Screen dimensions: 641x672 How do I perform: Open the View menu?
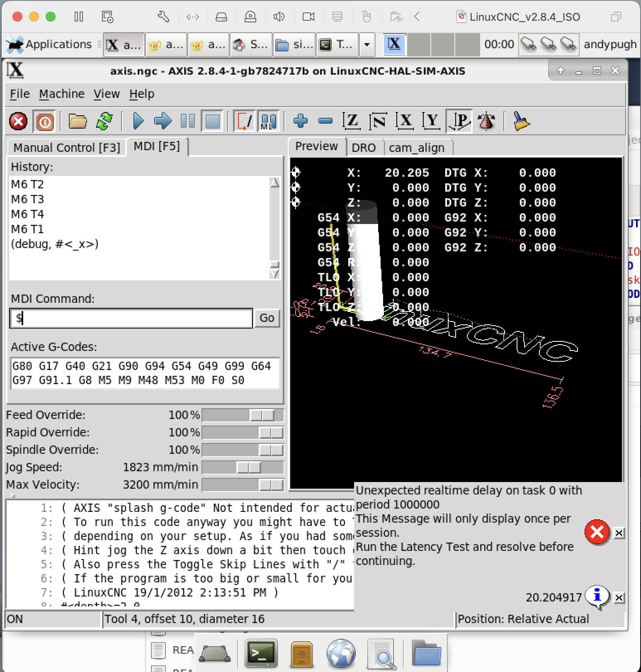tap(107, 94)
